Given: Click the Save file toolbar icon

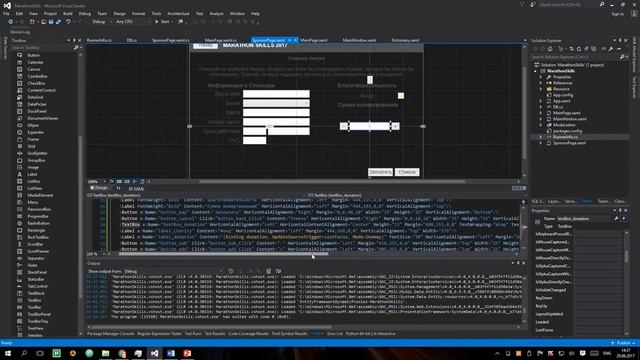Looking at the screenshot, I should pos(51,22).
